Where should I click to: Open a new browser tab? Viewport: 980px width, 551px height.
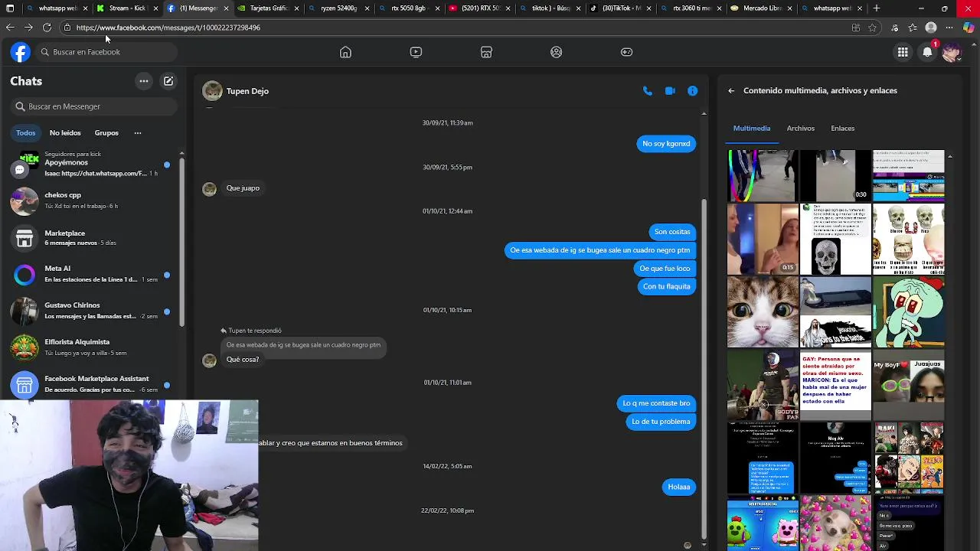point(877,8)
